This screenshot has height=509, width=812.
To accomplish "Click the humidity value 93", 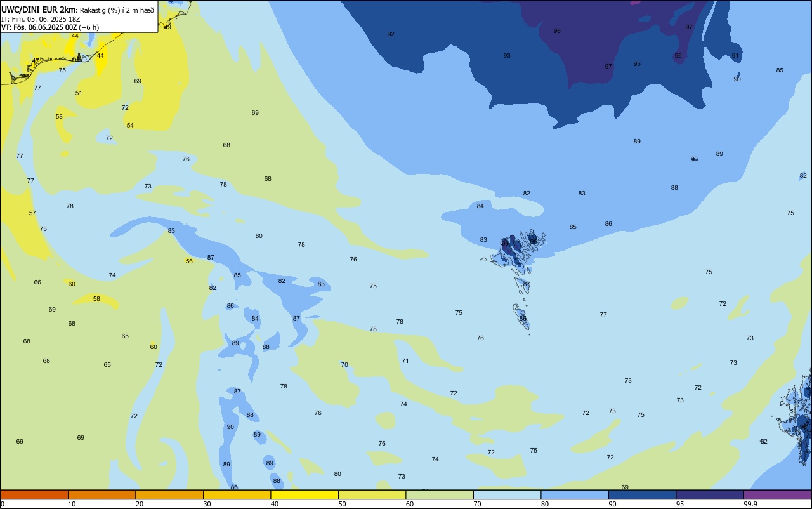I will (x=507, y=56).
